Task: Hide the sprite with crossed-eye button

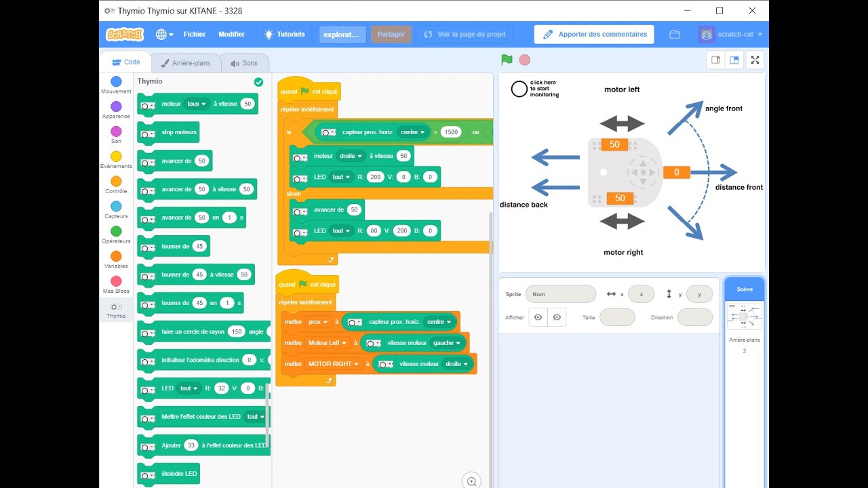Action: (x=557, y=317)
